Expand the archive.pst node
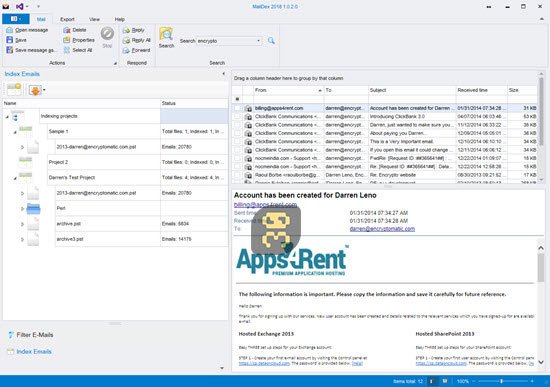The image size is (550, 387). coord(22,224)
